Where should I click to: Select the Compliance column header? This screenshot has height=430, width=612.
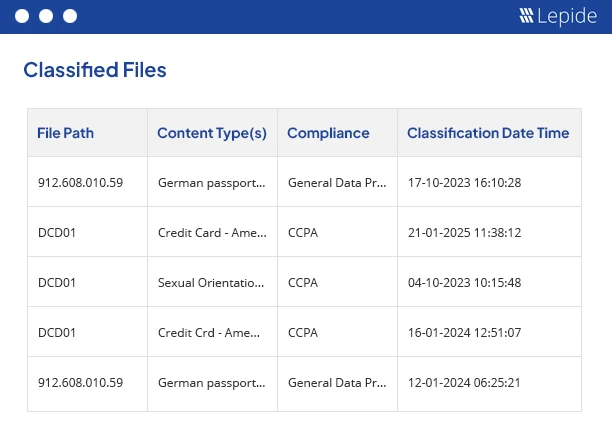coord(328,133)
